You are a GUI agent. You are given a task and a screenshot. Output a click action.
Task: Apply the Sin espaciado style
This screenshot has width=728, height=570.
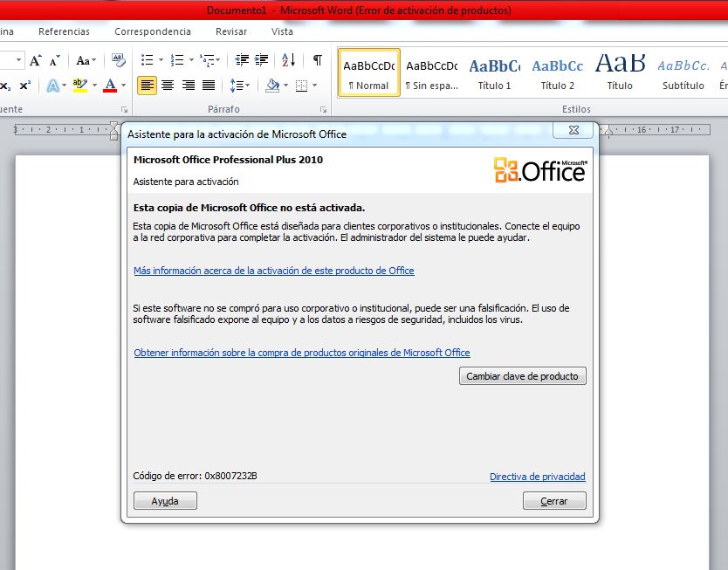pos(432,72)
